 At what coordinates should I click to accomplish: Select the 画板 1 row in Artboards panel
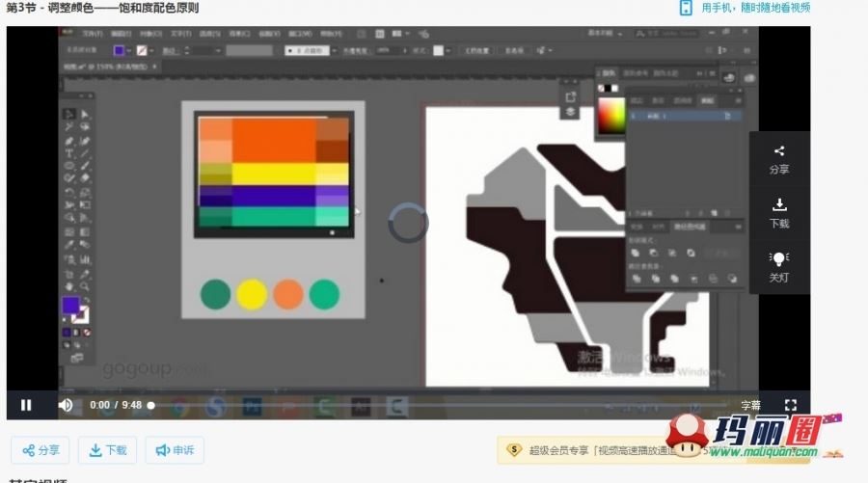(x=684, y=117)
